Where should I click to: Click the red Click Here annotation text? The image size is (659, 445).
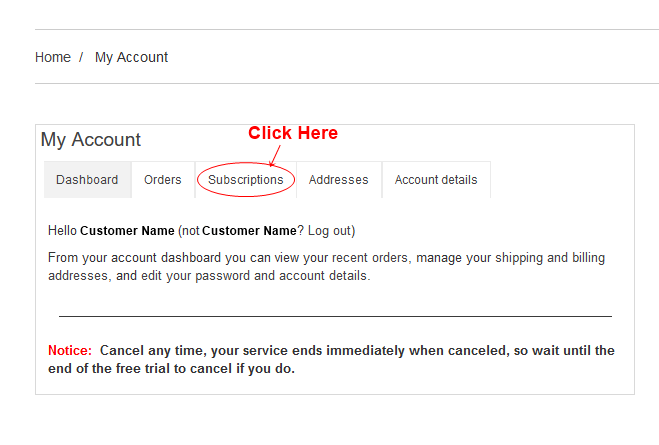(293, 133)
